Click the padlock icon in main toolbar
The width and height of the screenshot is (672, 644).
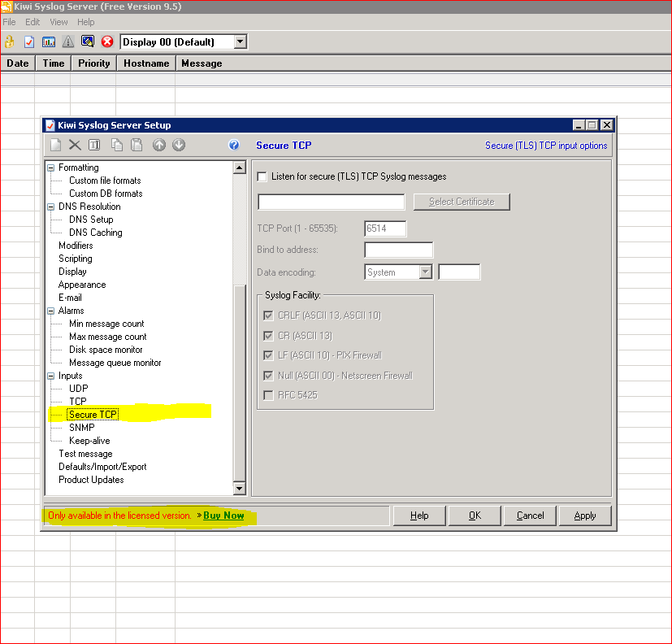point(10,41)
